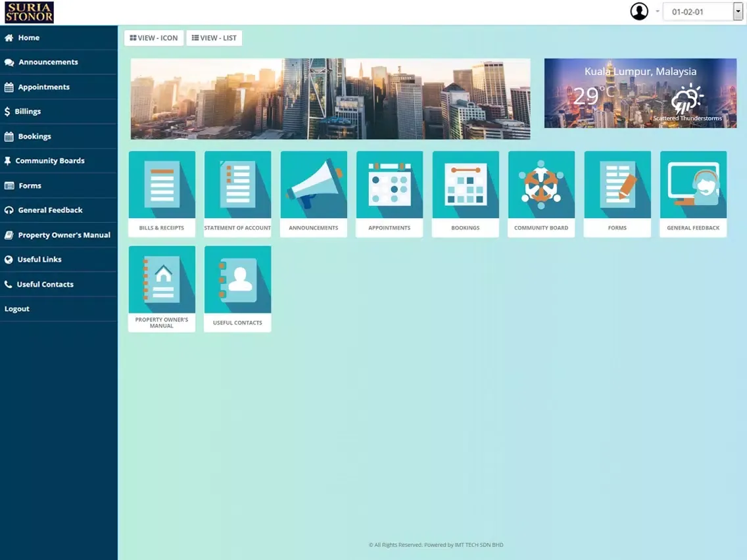This screenshot has width=747, height=560.
Task: Open the General Feedback headset tile
Action: [693, 185]
